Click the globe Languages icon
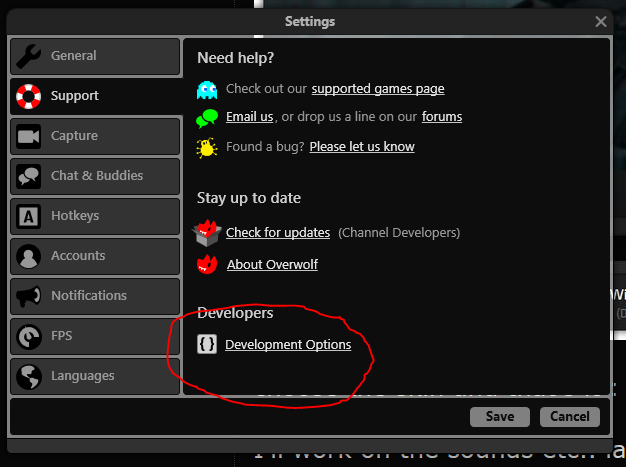This screenshot has height=467, width=626. pyautogui.click(x=28, y=376)
